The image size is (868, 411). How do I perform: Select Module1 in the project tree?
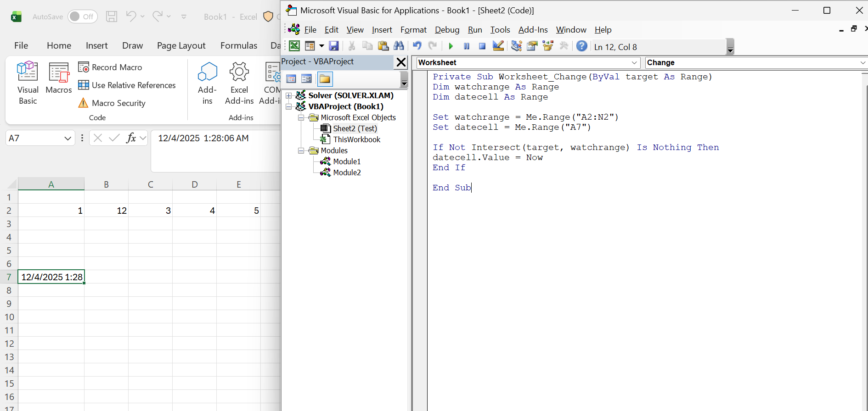[x=346, y=161]
